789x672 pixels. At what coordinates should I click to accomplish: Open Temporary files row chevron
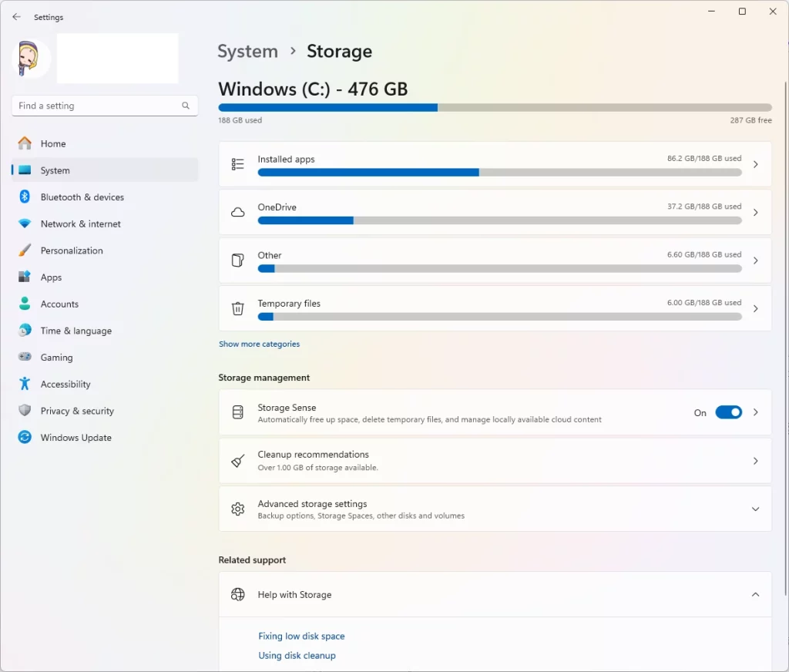(755, 308)
